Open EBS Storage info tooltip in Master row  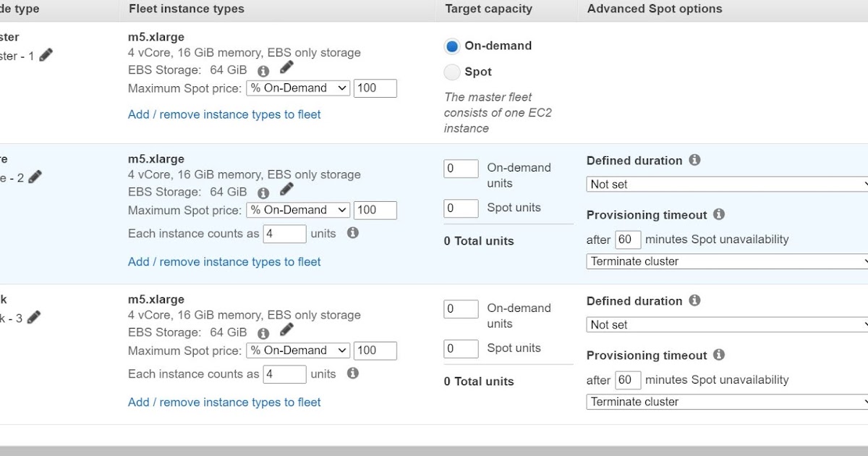tap(263, 71)
